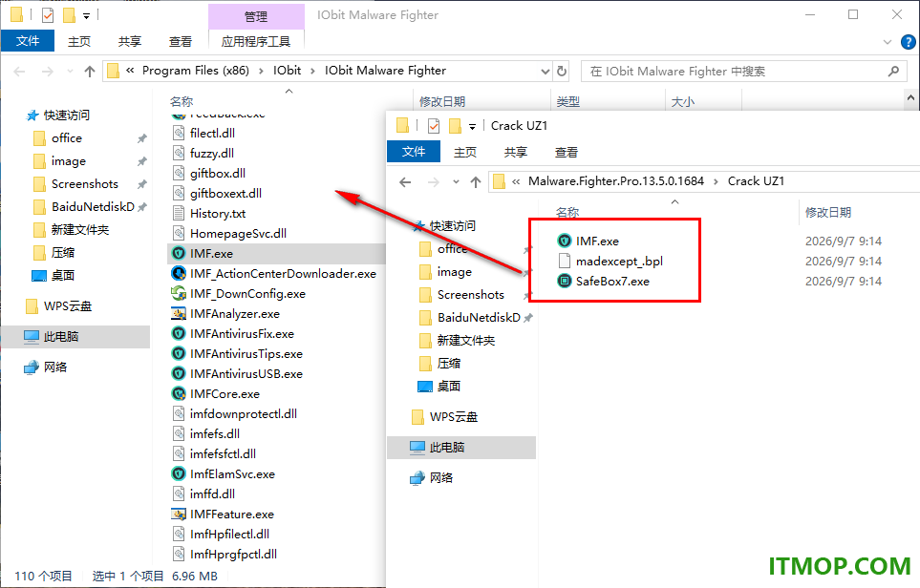
Task: Open recent locations dropdown in back window
Action: pos(70,72)
